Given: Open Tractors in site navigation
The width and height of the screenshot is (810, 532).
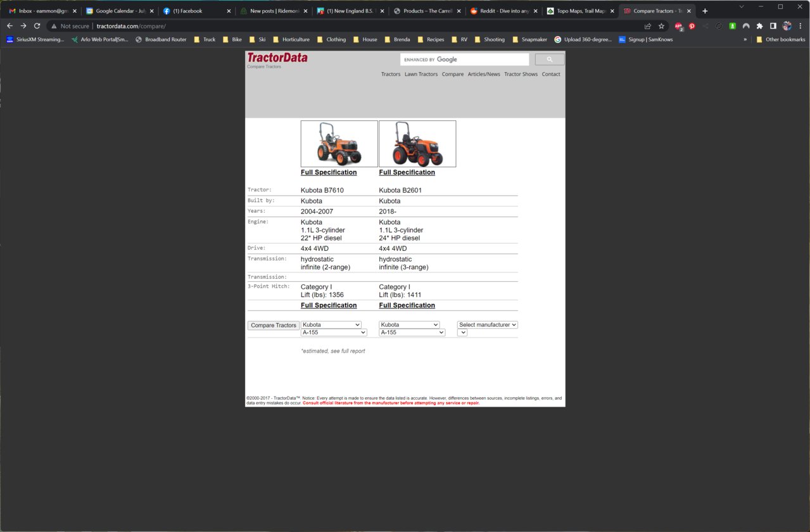Looking at the screenshot, I should coord(391,74).
